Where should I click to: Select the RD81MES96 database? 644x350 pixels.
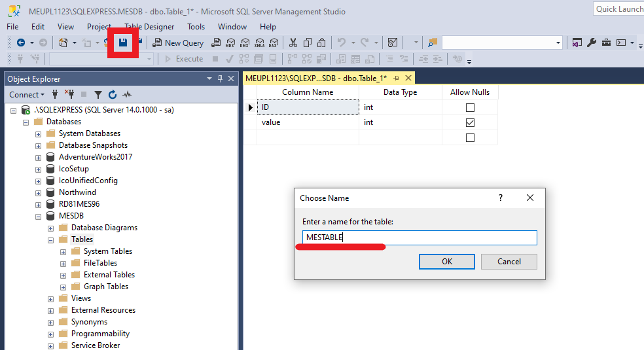click(79, 204)
